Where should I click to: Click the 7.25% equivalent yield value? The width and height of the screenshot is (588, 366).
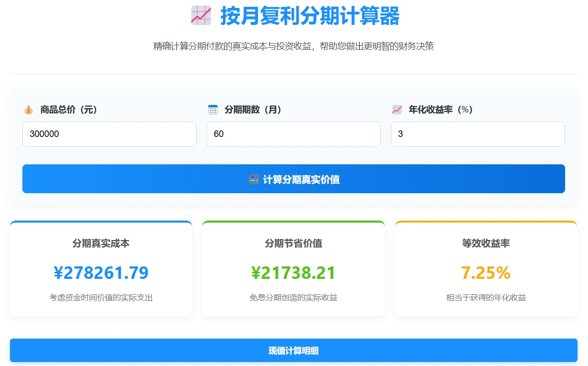tap(485, 273)
